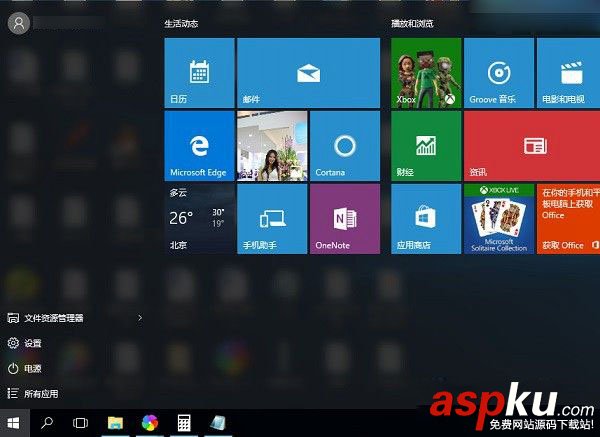Open the Cortana tile
600x437 pixels.
pos(345,146)
